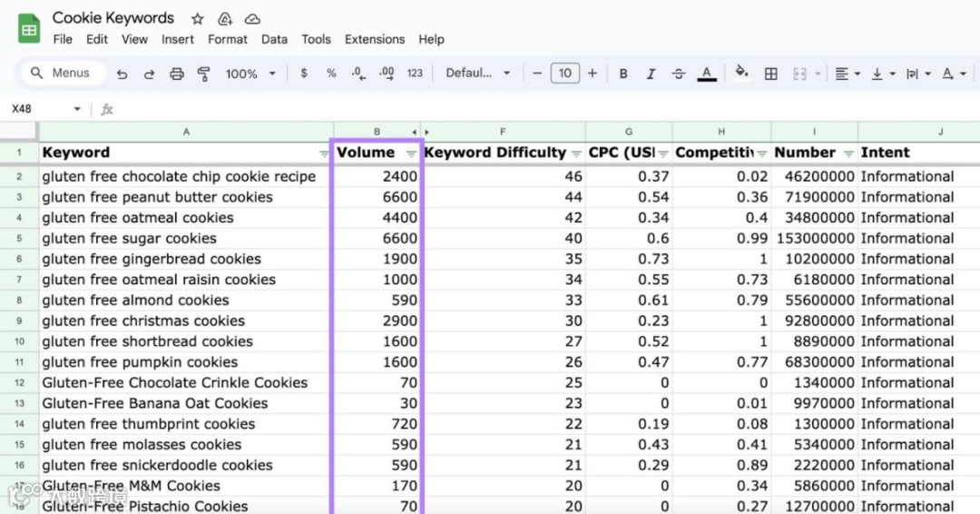Open the Default font dropdown
Screen dimensions: 980x514
(x=477, y=74)
